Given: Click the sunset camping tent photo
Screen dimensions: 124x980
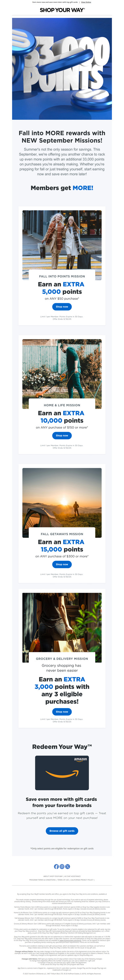Looking at the screenshot, I should tap(62, 503).
